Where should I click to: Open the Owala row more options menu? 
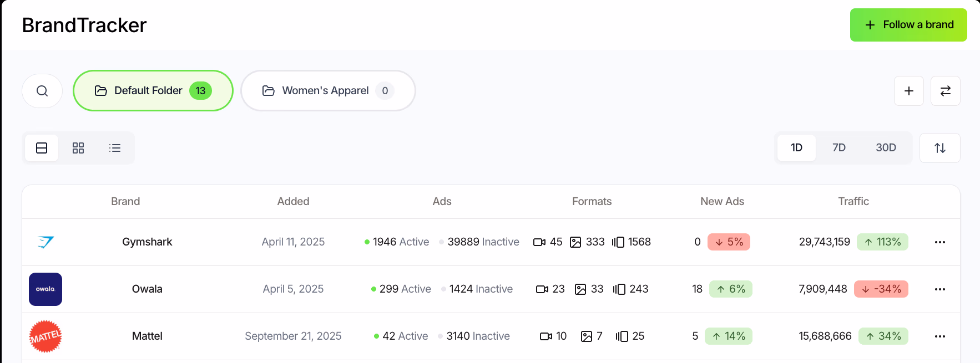(940, 289)
